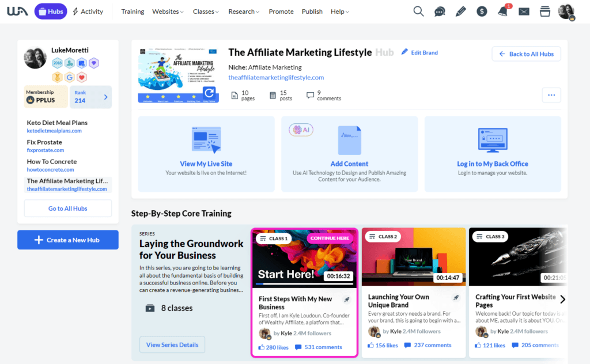Open the search magnifier icon
590x364 pixels.
pyautogui.click(x=418, y=12)
